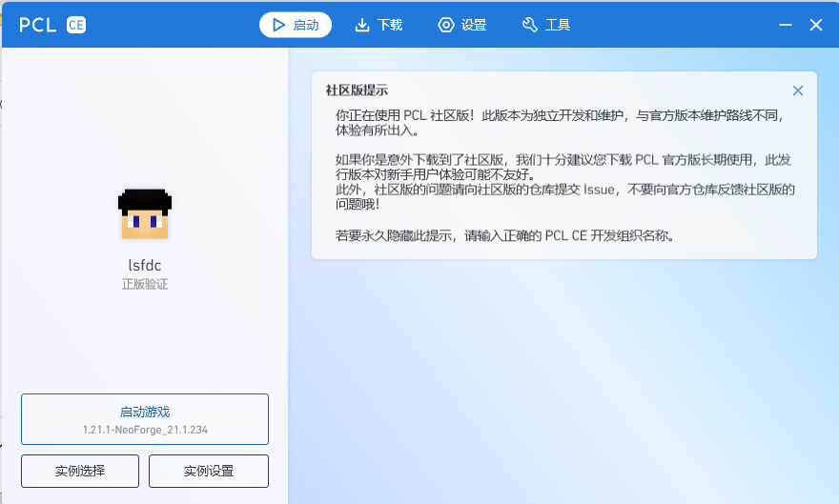Switch to the 下载 download tab
Image resolution: width=839 pixels, height=504 pixels.
click(379, 25)
